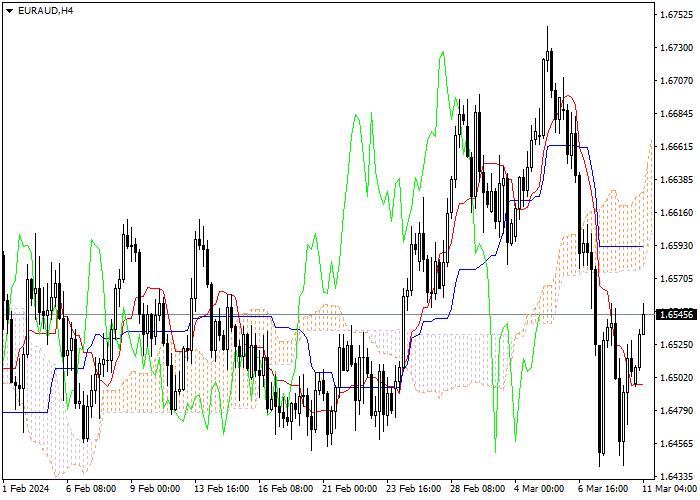Click the 11 Mar 04:00 time label
The height and width of the screenshot is (500, 700).
[670, 488]
